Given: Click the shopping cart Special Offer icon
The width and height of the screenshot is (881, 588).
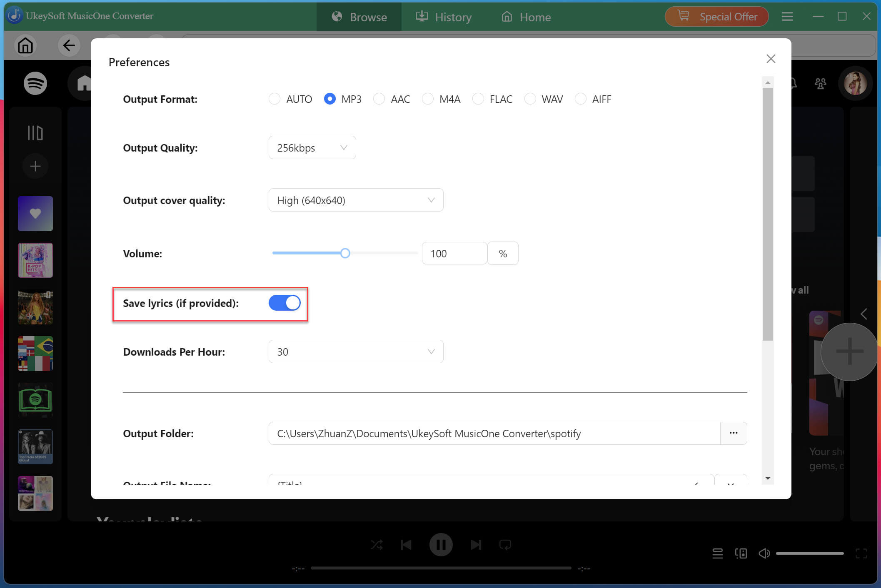Looking at the screenshot, I should click(x=683, y=16).
